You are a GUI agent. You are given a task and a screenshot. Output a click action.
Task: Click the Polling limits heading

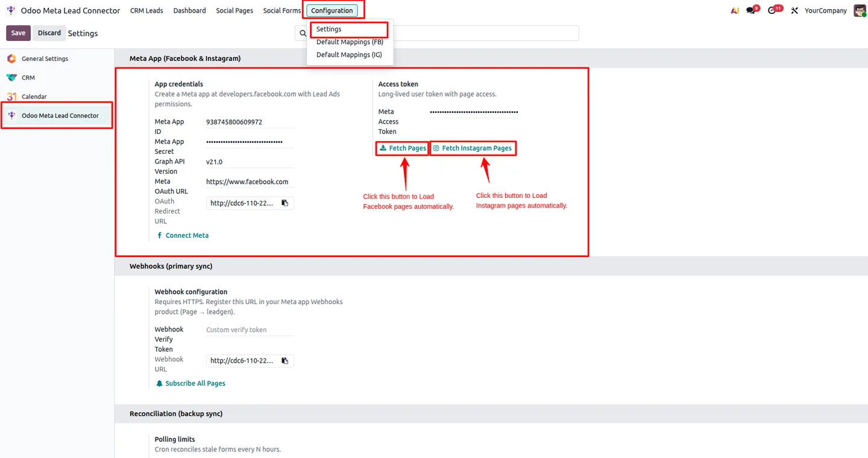(175, 439)
